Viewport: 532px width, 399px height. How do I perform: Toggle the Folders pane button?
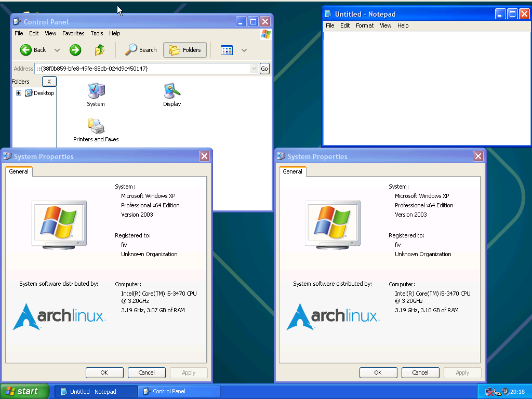(x=185, y=50)
